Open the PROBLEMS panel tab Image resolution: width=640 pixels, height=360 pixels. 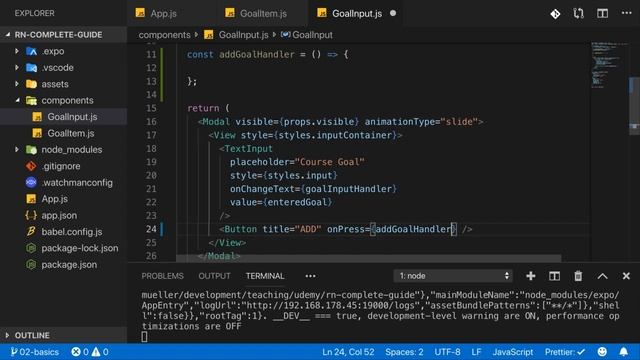pyautogui.click(x=162, y=276)
